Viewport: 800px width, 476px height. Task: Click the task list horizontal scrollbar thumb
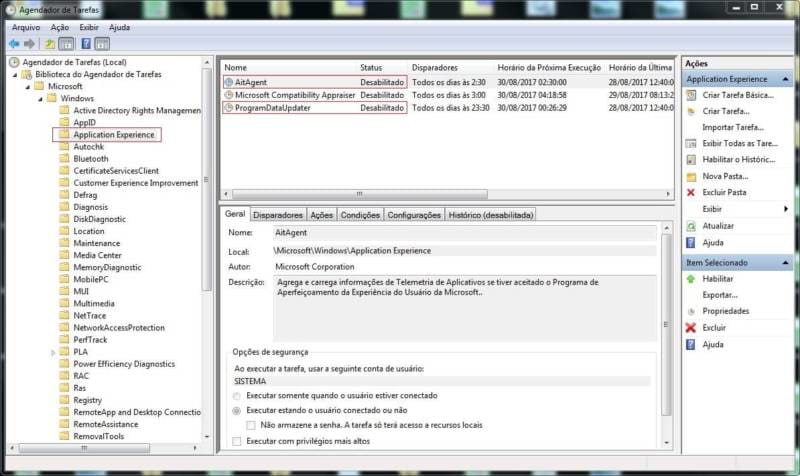[360, 194]
